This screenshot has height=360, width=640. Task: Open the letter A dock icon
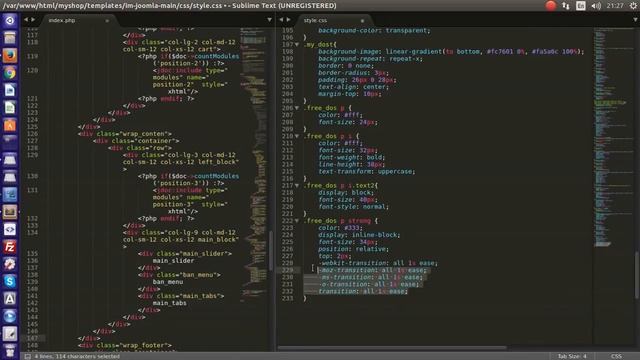[x=9, y=299]
